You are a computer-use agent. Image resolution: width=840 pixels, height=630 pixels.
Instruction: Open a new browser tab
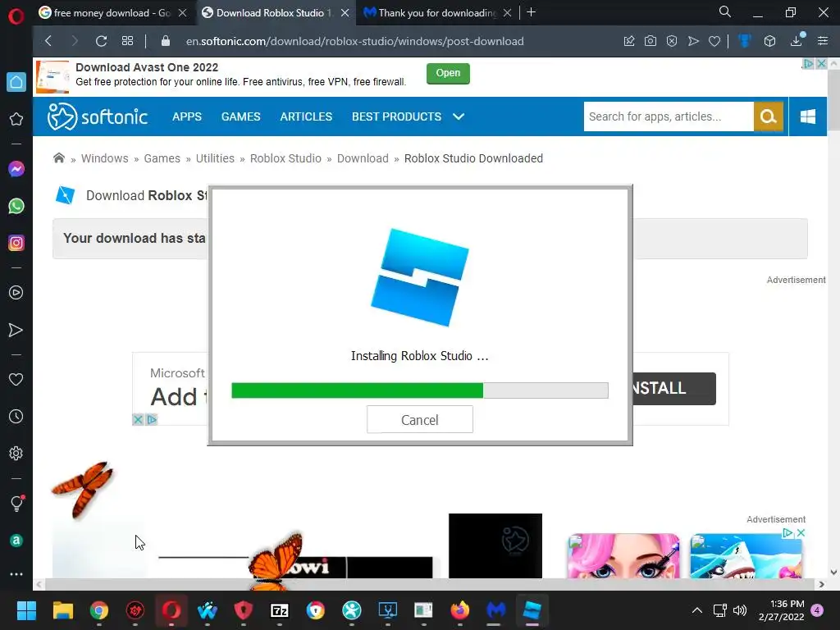(531, 12)
